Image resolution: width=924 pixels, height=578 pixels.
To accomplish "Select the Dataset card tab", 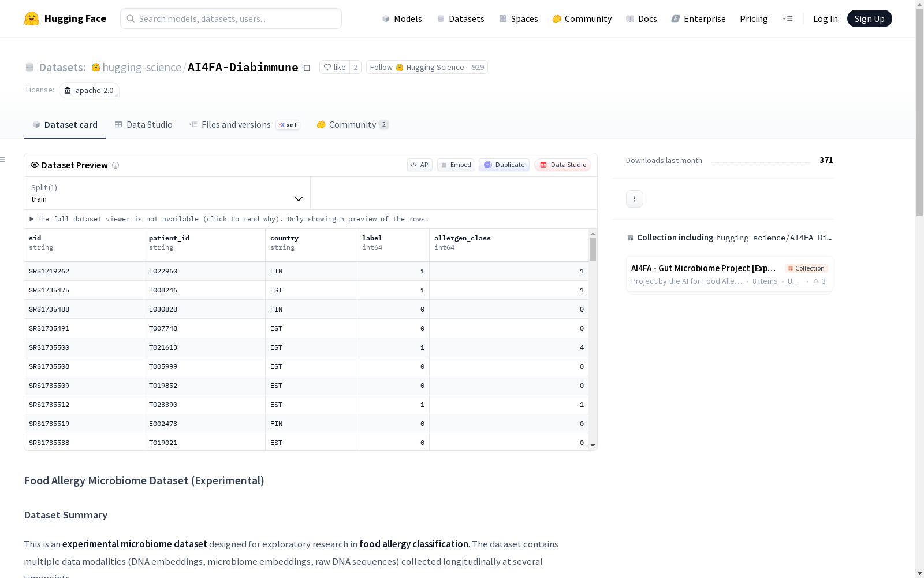I will [65, 125].
